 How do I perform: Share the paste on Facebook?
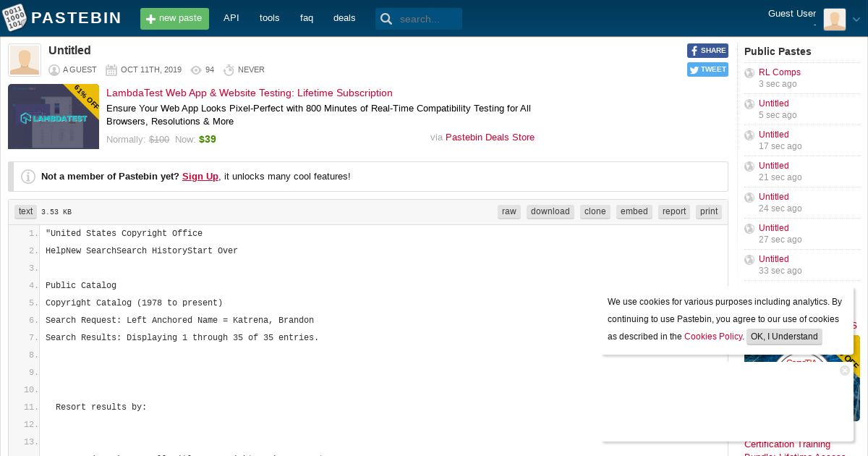[x=707, y=51]
